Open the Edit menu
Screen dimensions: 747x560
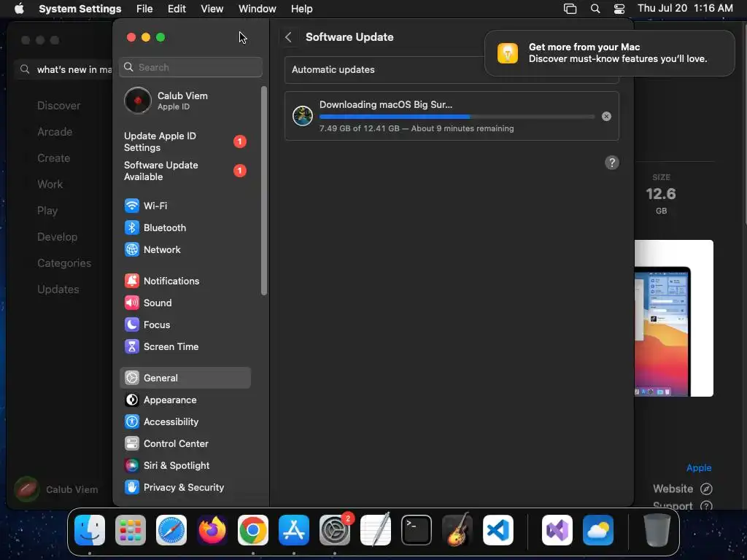tap(177, 9)
